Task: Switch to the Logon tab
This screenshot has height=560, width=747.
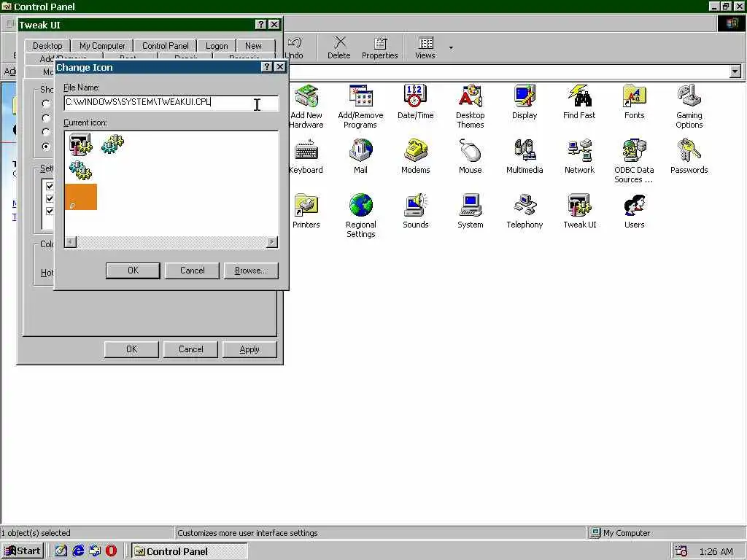Action: click(216, 46)
